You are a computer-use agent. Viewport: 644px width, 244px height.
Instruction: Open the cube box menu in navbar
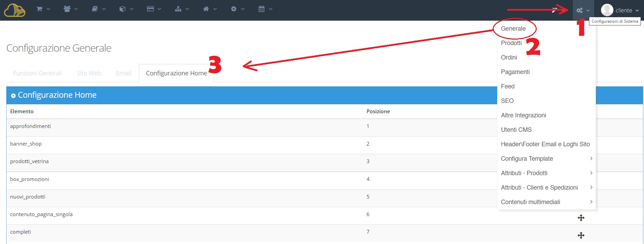[126, 9]
